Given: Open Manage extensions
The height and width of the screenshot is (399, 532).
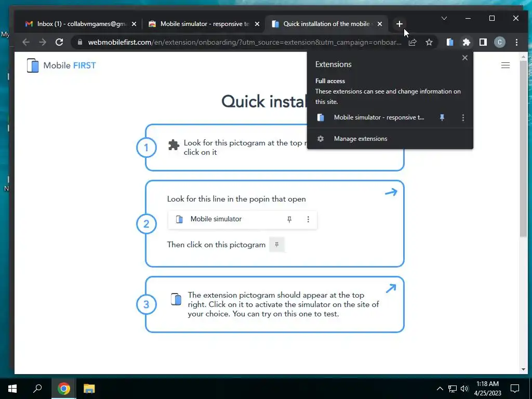Looking at the screenshot, I should (390, 138).
